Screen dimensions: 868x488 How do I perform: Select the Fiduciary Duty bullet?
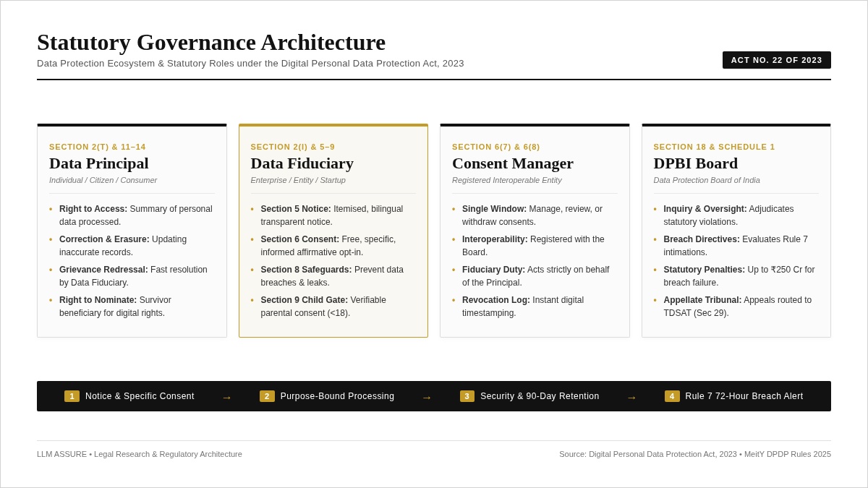pos(535,276)
